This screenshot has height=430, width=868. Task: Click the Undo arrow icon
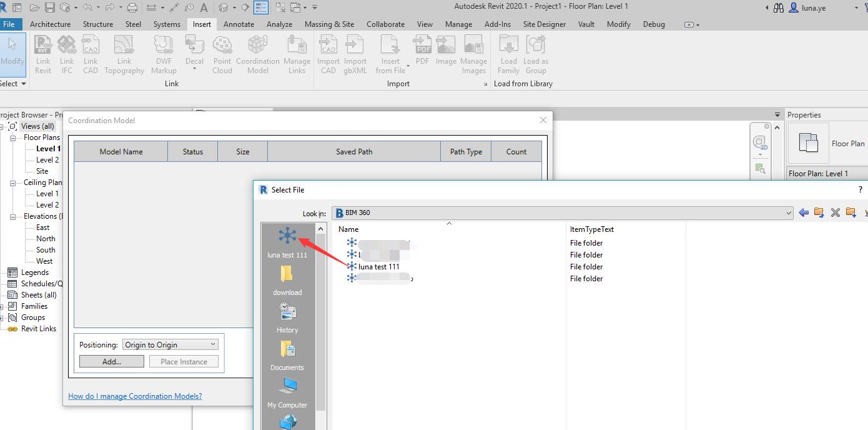pyautogui.click(x=87, y=7)
